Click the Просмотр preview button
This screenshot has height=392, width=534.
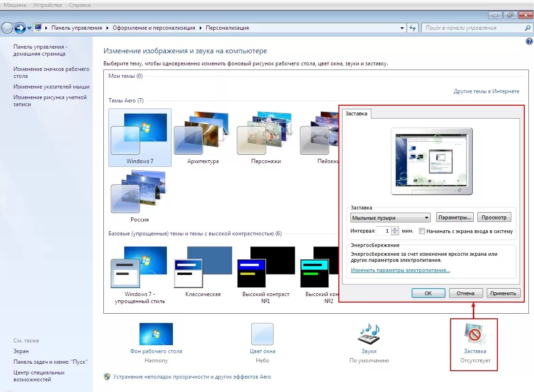coord(494,217)
